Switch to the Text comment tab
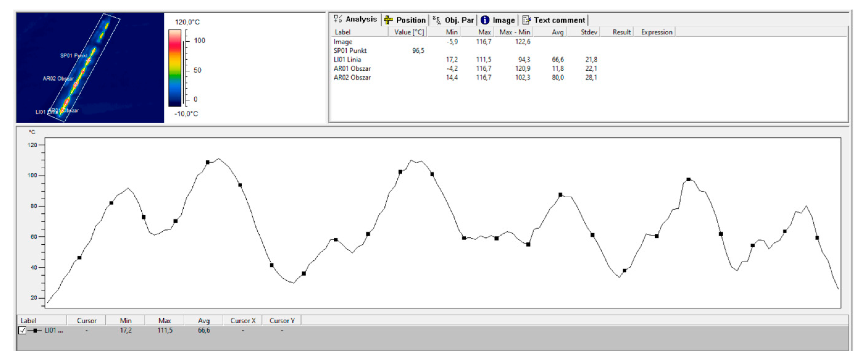This screenshot has width=868, height=363. coord(559,20)
